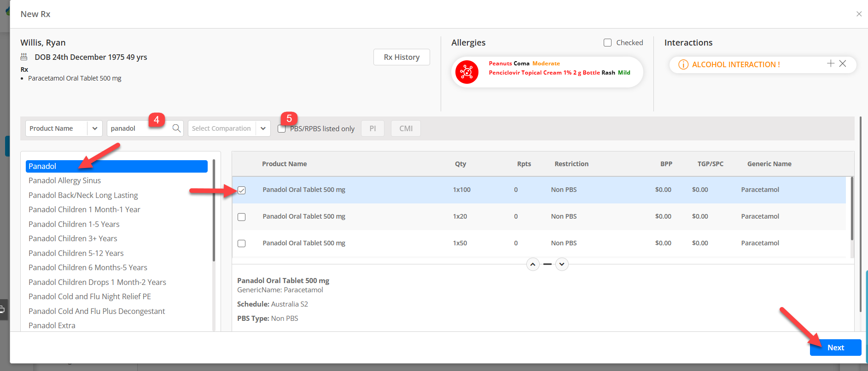
Task: Select Panadol Back/Neck Long Lasting
Action: 83,195
